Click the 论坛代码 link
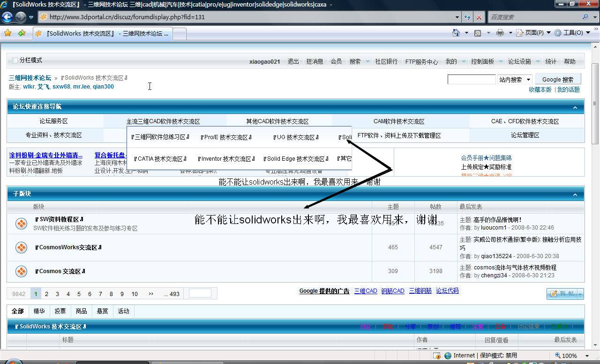Screen dimensions: 600x364 [447, 291]
